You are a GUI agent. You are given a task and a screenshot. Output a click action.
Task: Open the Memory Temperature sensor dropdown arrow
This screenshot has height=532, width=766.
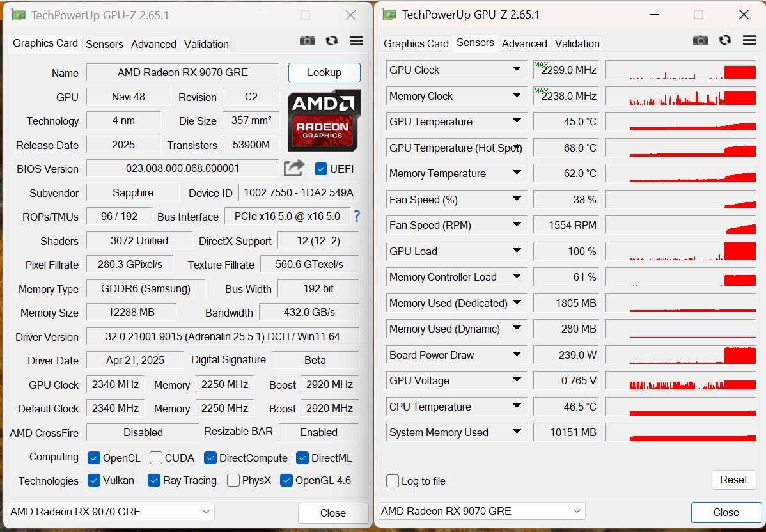[517, 173]
